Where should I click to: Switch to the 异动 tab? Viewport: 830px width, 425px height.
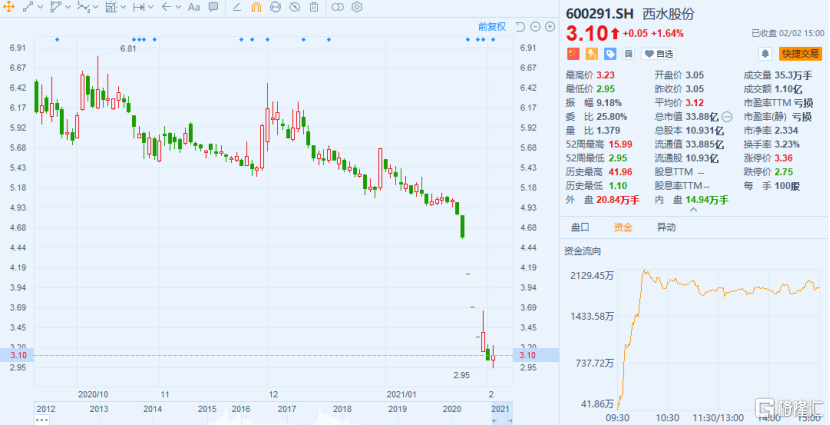point(666,227)
